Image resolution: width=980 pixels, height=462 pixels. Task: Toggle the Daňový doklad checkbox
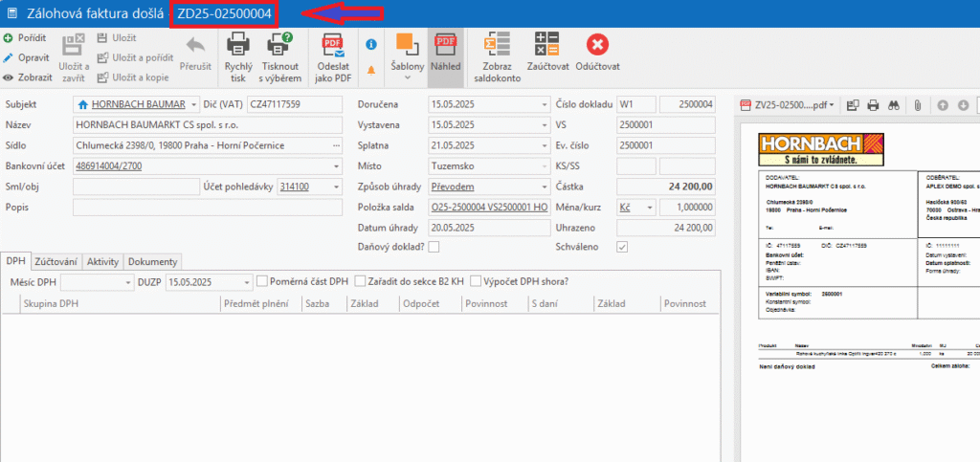click(x=434, y=247)
